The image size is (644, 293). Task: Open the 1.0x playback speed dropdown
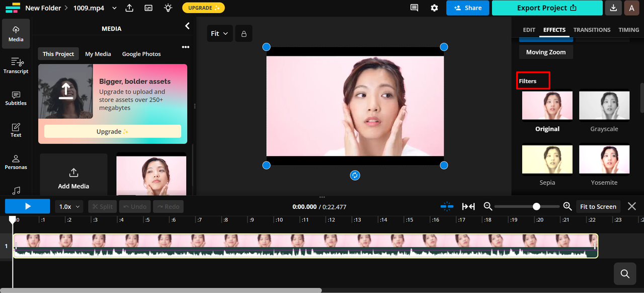click(69, 206)
